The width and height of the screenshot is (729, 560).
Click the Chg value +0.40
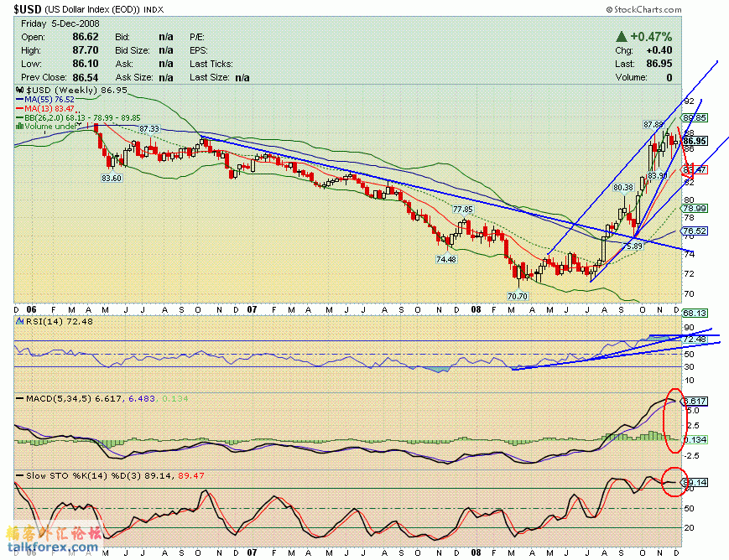[659, 50]
